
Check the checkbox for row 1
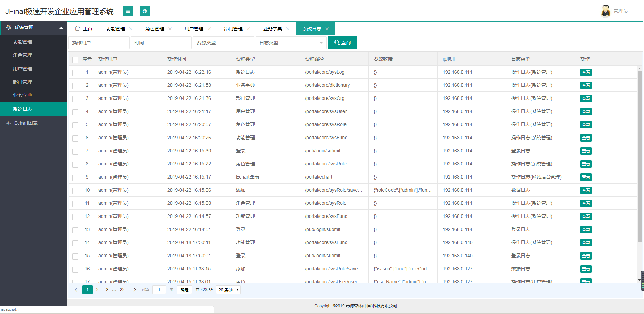tap(75, 73)
